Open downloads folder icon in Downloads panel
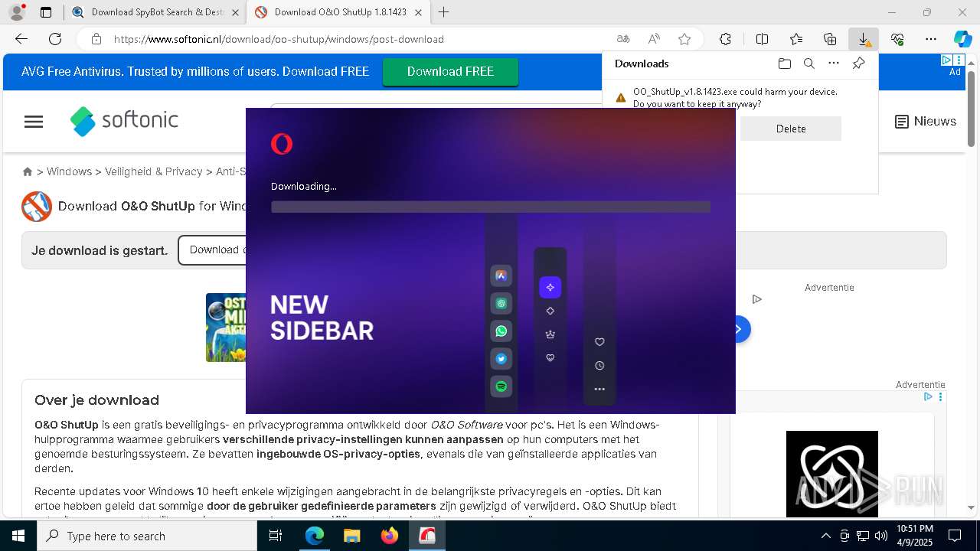The height and width of the screenshot is (551, 980). point(784,64)
